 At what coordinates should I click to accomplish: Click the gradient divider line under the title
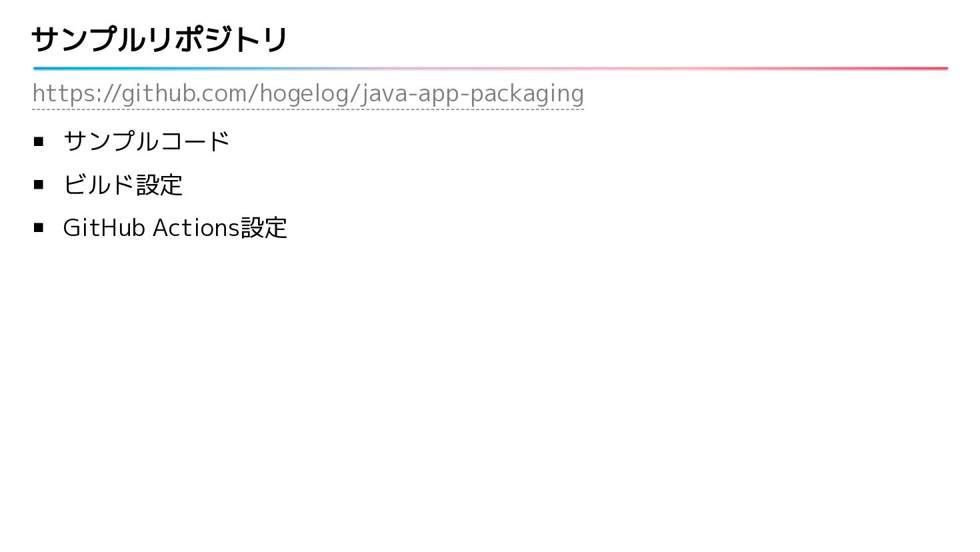[x=490, y=68]
